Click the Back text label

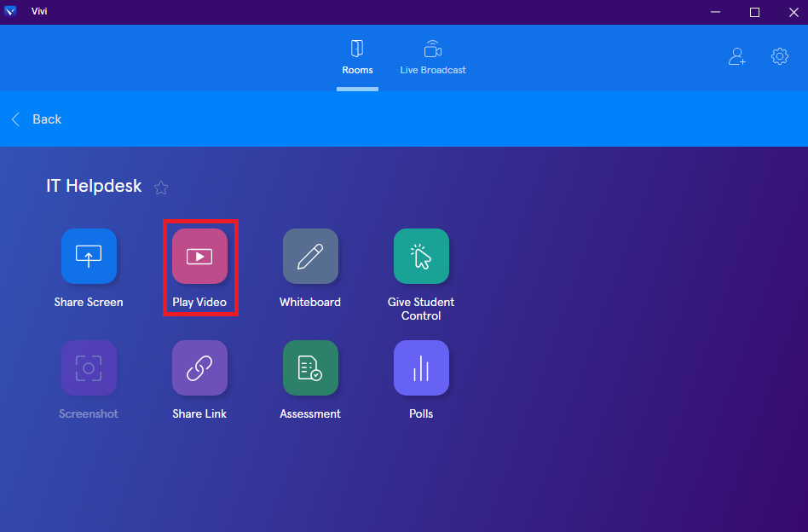click(47, 119)
